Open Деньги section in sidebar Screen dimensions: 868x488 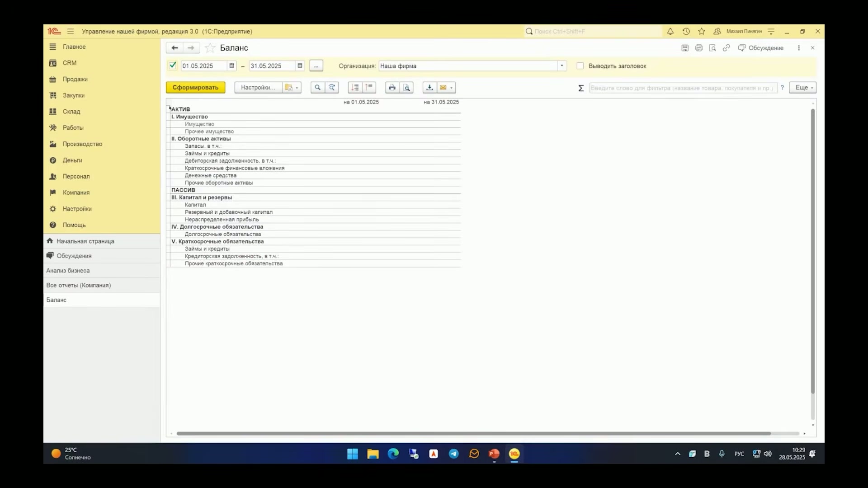pyautogui.click(x=72, y=160)
